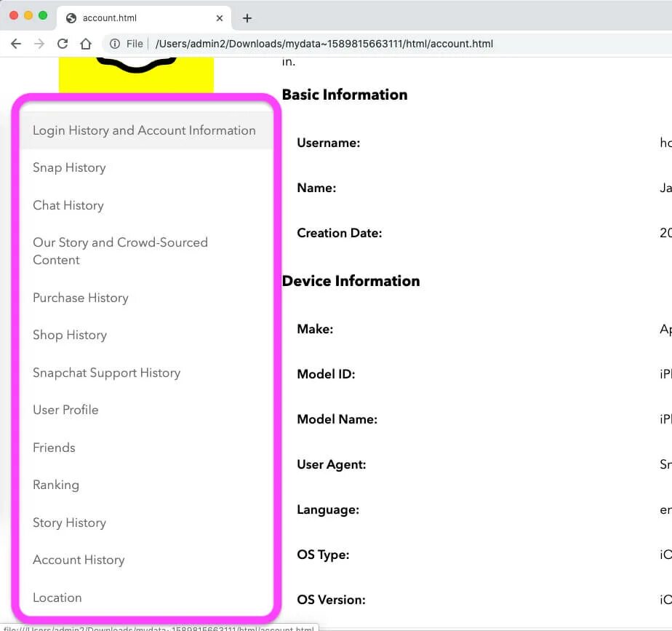View Story History
Image resolution: width=672 pixels, height=631 pixels.
point(69,523)
